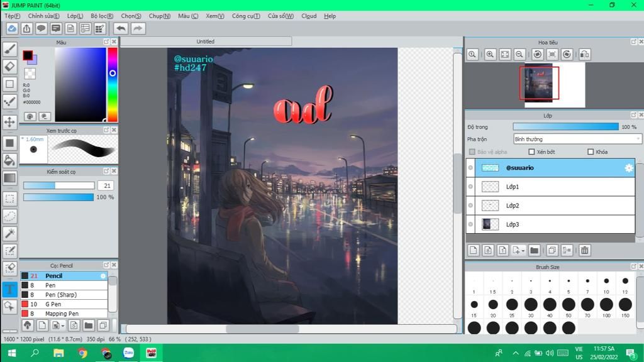Select the Select Pen tool
The image size is (644, 362).
point(10,251)
